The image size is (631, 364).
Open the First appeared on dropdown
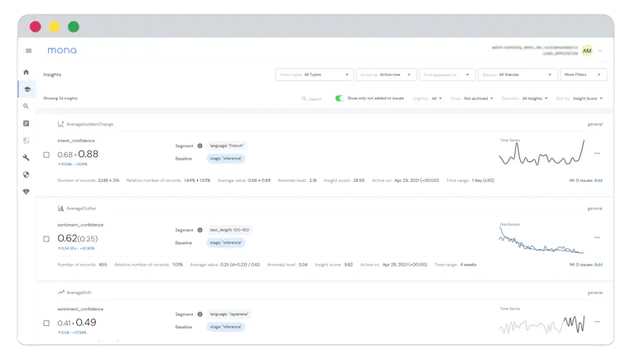[x=447, y=74]
